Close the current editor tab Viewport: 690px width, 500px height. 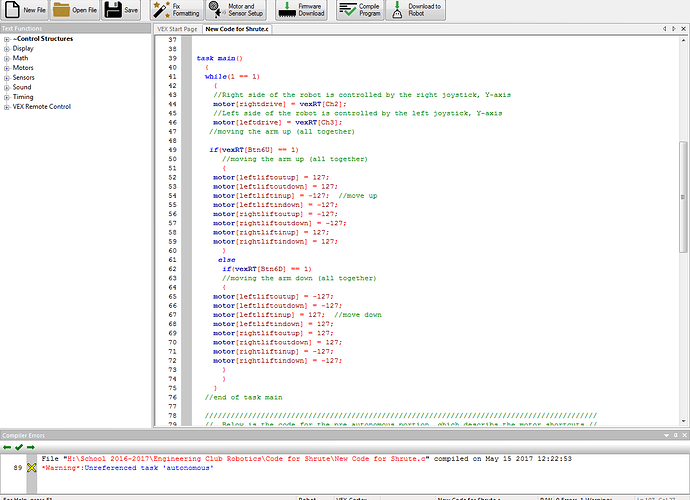(683, 29)
